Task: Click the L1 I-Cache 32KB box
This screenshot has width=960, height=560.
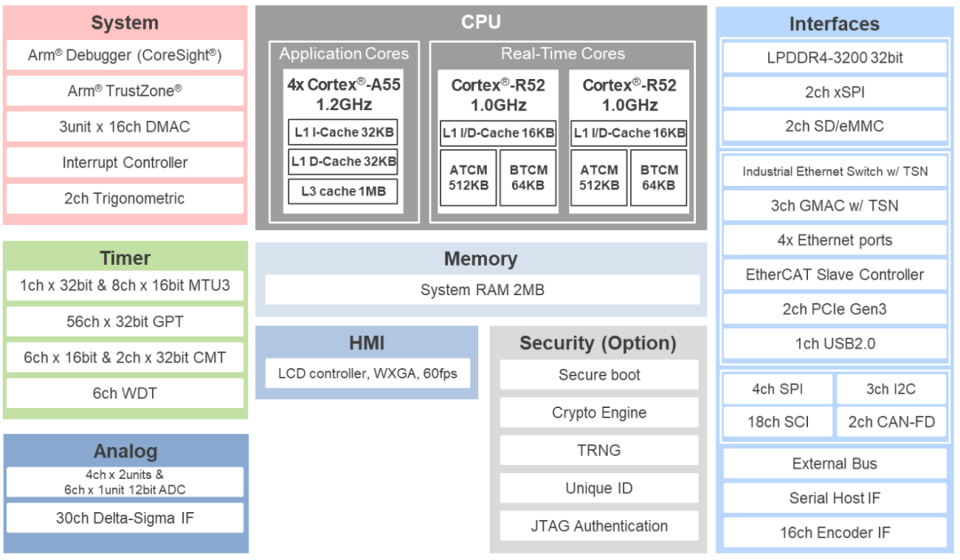Action: [343, 133]
